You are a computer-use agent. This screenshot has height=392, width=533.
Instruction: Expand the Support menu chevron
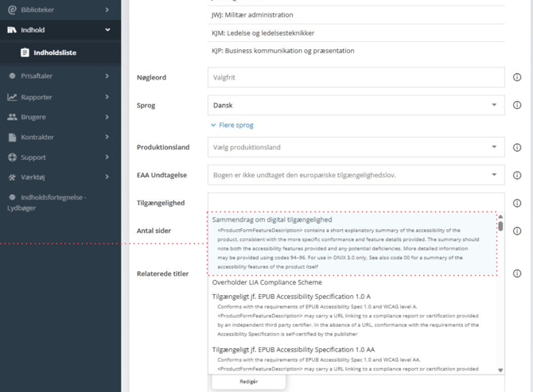pyautogui.click(x=107, y=157)
